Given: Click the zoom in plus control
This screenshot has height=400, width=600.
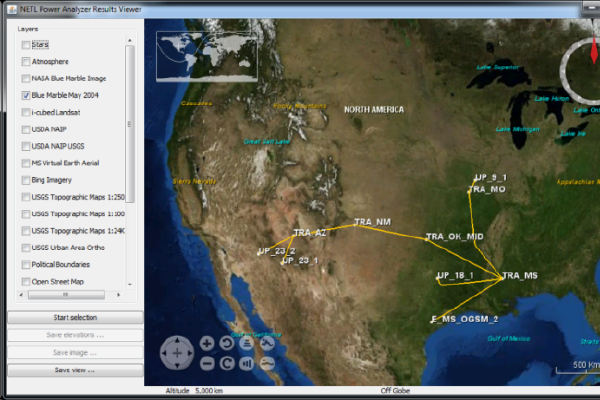Looking at the screenshot, I should point(207,342).
